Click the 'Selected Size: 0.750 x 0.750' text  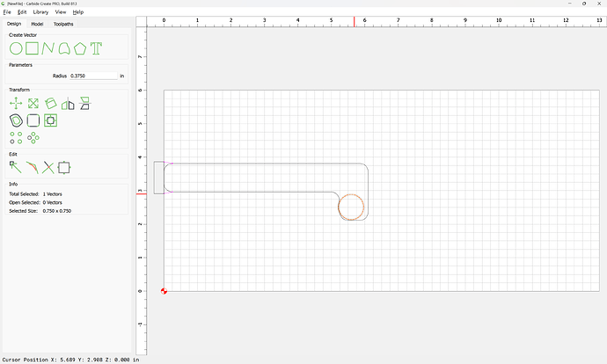[x=40, y=211]
